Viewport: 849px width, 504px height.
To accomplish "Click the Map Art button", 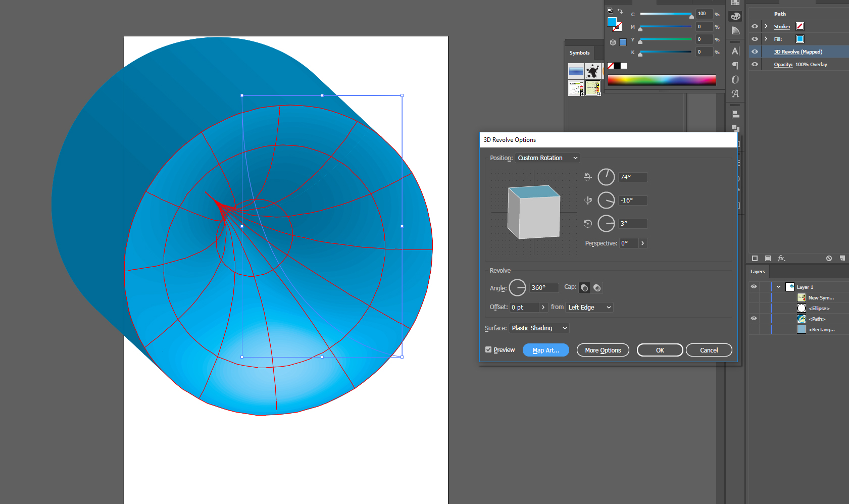I will pyautogui.click(x=545, y=350).
